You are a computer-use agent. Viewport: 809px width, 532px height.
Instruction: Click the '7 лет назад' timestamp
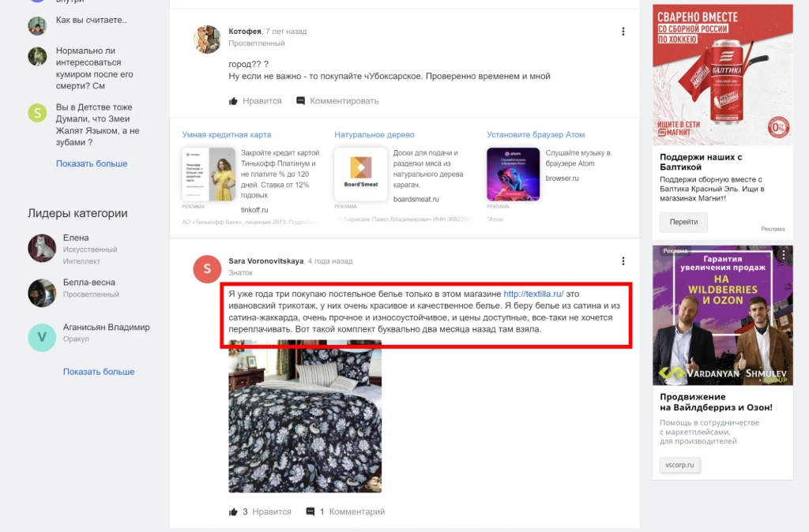(286, 32)
